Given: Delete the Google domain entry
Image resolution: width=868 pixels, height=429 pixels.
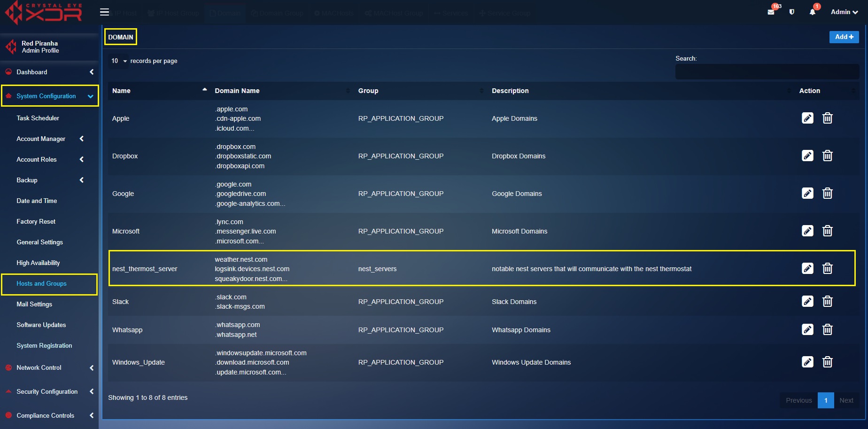Looking at the screenshot, I should [828, 193].
